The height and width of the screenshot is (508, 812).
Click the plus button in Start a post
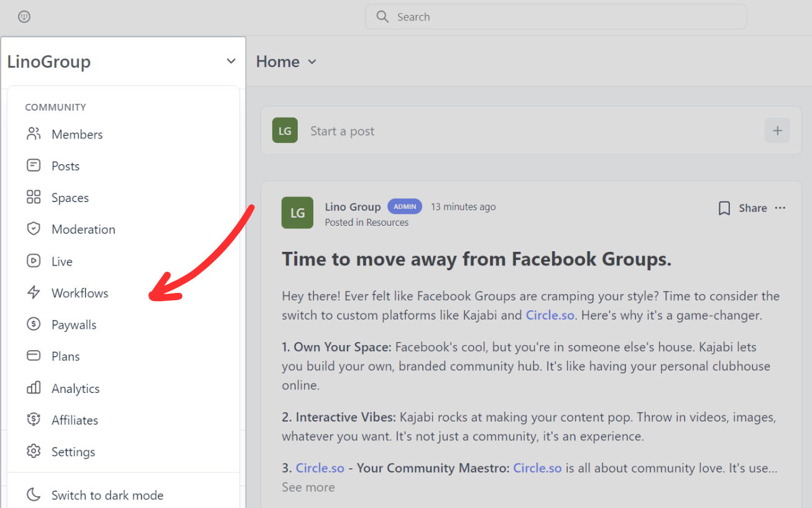777,131
